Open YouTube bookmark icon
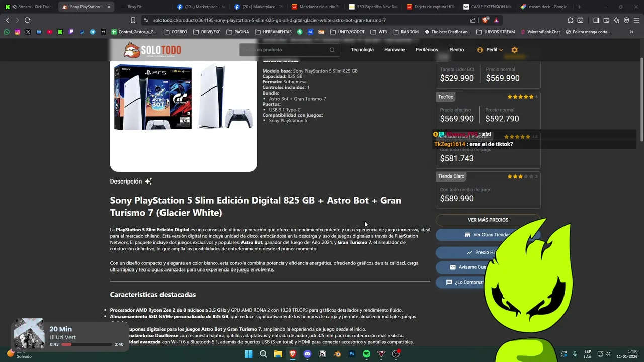 click(x=49, y=32)
